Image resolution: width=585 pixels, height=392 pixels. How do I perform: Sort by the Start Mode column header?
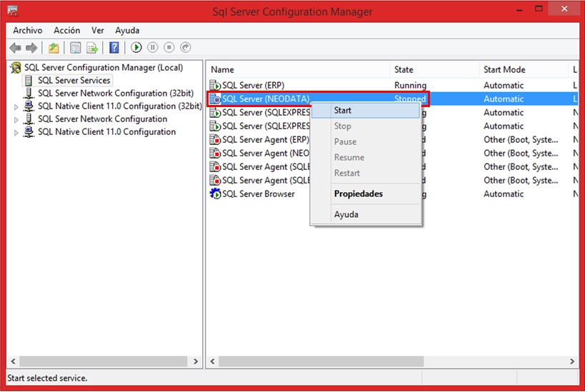coord(524,70)
